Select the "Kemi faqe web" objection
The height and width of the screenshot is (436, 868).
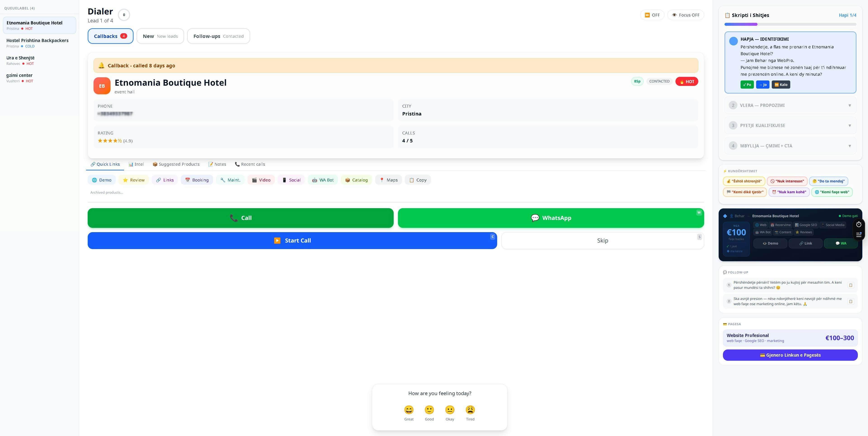[832, 192]
